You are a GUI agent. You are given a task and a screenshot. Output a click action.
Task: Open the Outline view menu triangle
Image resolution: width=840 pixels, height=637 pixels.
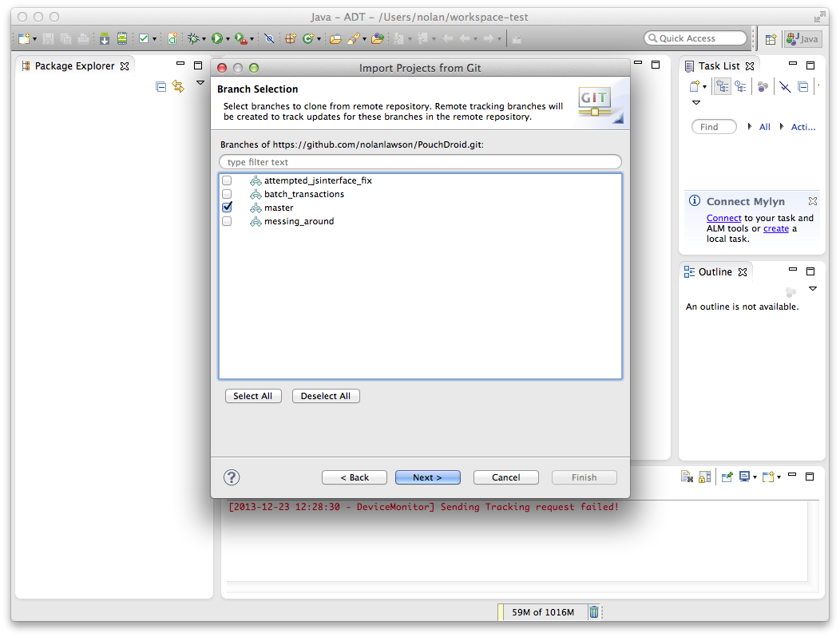coord(813,289)
